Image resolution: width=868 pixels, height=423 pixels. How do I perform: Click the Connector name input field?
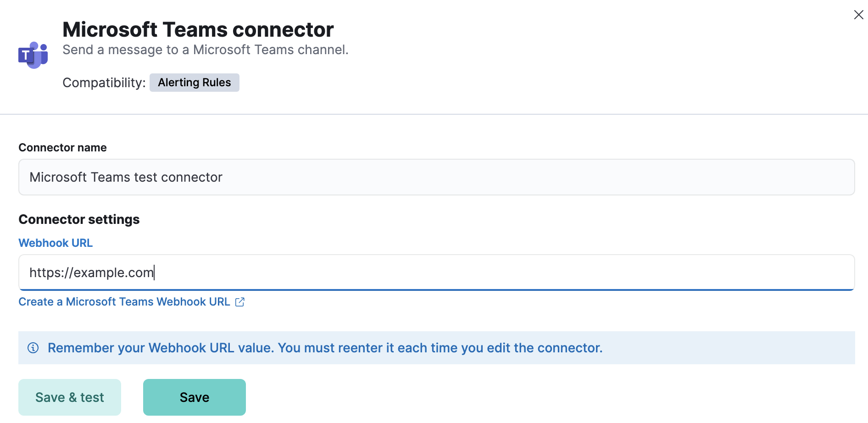(436, 177)
